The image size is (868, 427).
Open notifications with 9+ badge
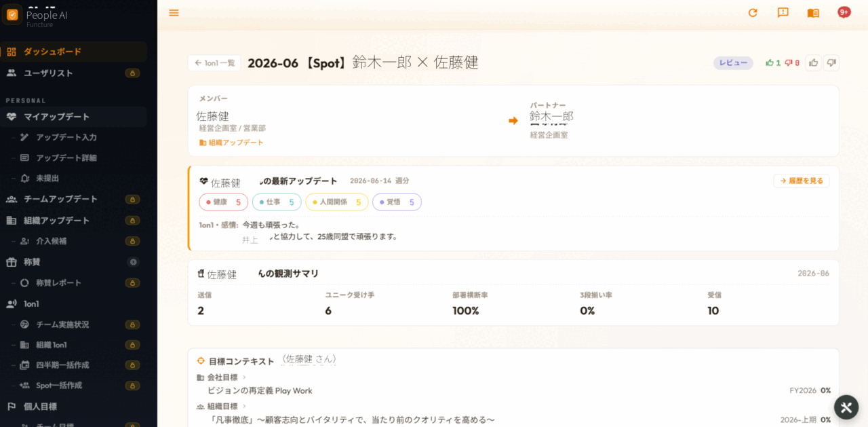[x=844, y=12]
